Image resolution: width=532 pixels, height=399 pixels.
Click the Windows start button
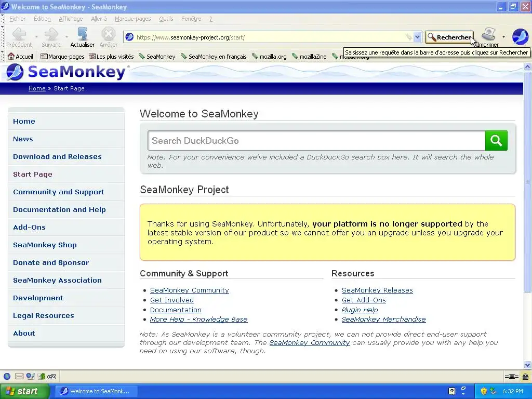point(25,391)
